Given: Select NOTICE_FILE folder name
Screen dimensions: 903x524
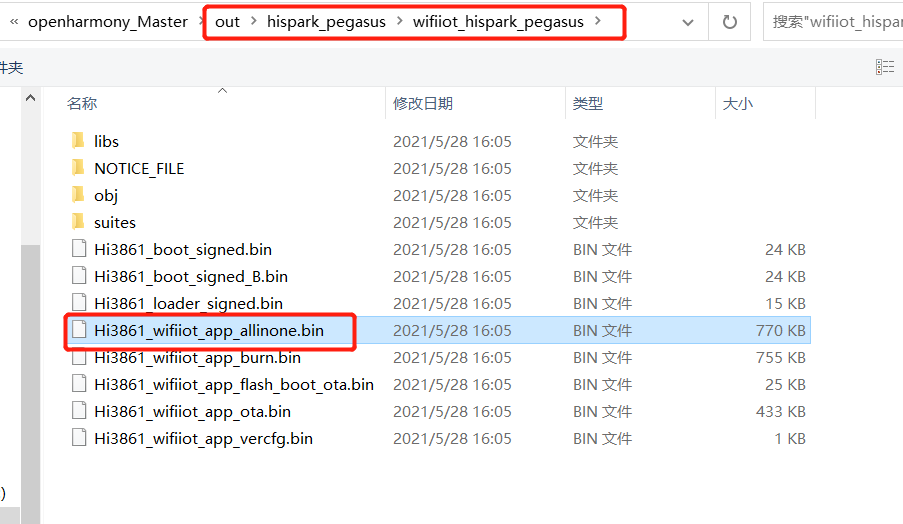Looking at the screenshot, I should point(139,168).
